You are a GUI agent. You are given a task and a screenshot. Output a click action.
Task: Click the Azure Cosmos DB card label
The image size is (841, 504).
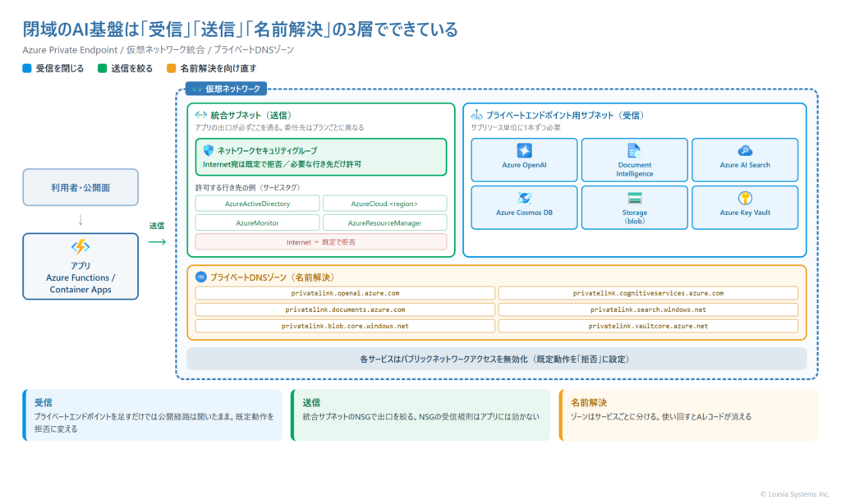[x=524, y=213]
